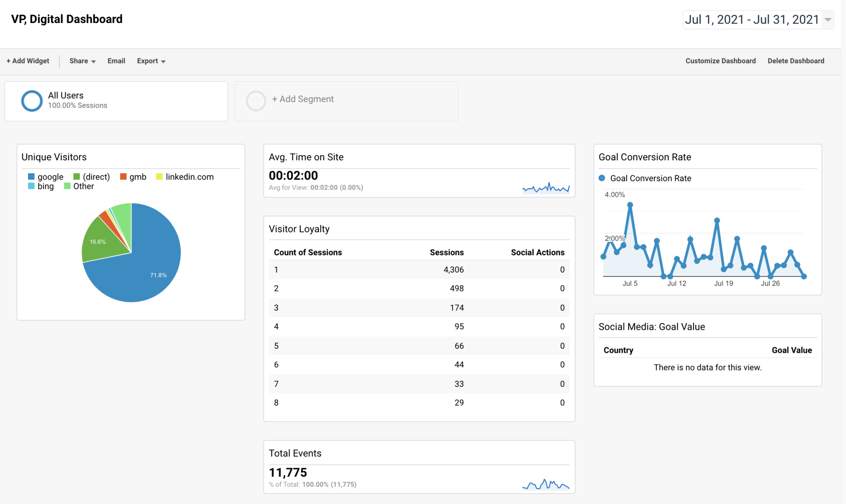Click the plus circle icon in Add Segment
Viewport: 846px width, 504px height.
pos(256,100)
